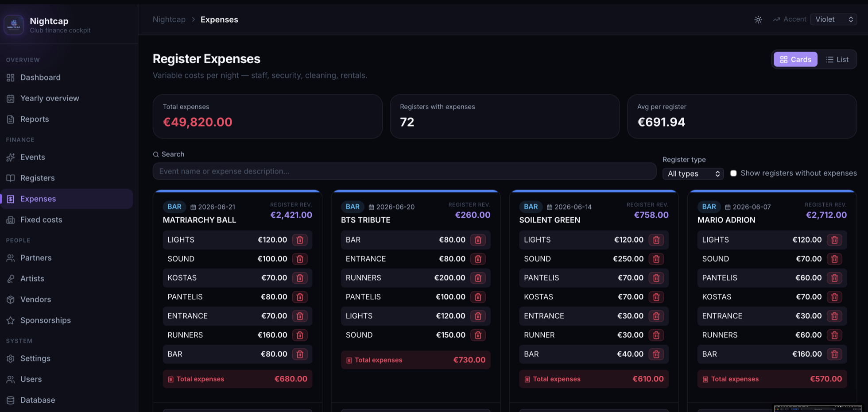
Task: Delete BAR expense in Matriarchy Ball card
Action: point(300,354)
